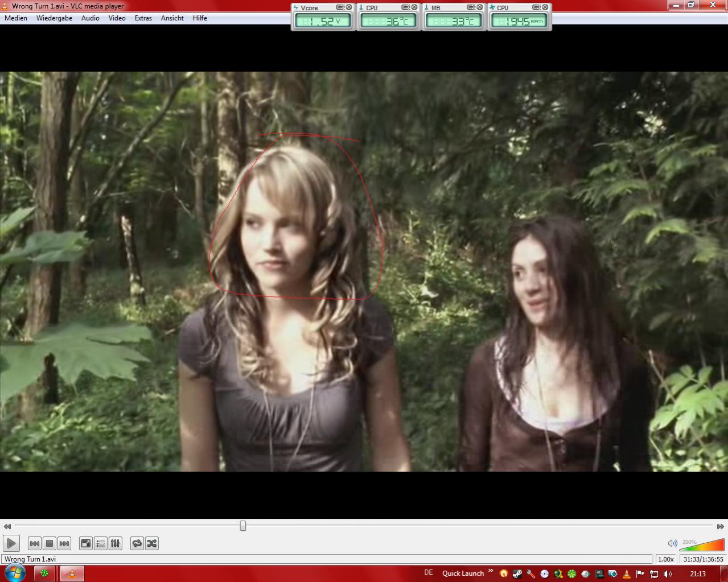728x582 pixels.
Task: Step forward with the right seek arrows
Action: click(x=720, y=526)
